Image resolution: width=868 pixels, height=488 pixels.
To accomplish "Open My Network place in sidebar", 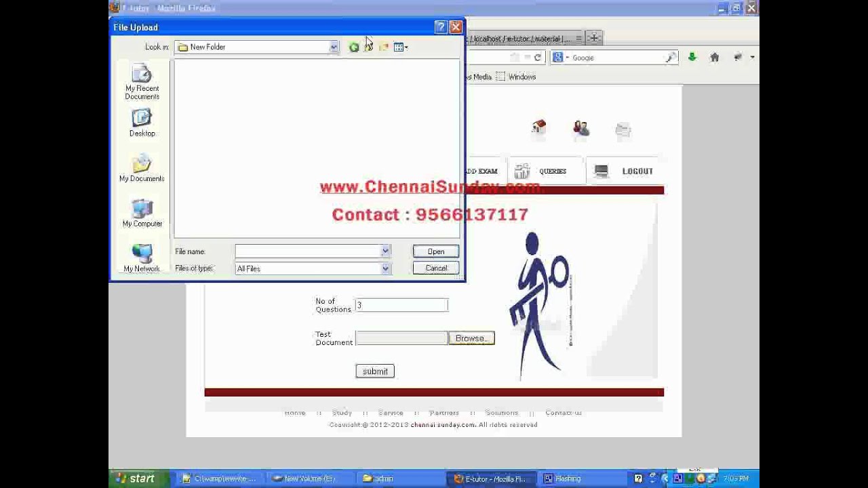I will pyautogui.click(x=142, y=258).
